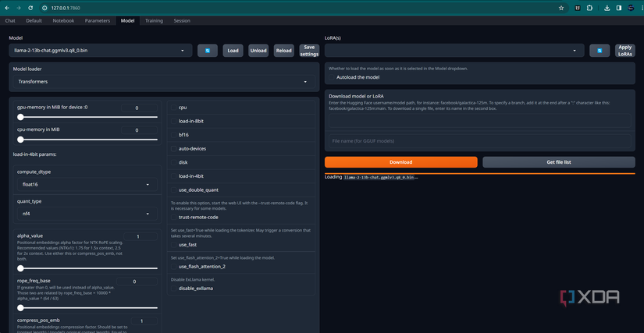644x333 pixels.
Task: Click the site info icon in address bar
Action: [x=44, y=8]
